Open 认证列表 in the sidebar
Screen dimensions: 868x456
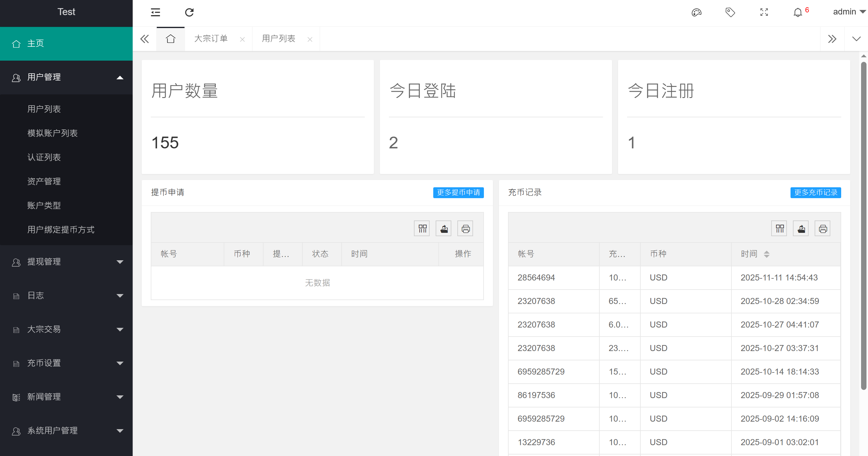[44, 157]
